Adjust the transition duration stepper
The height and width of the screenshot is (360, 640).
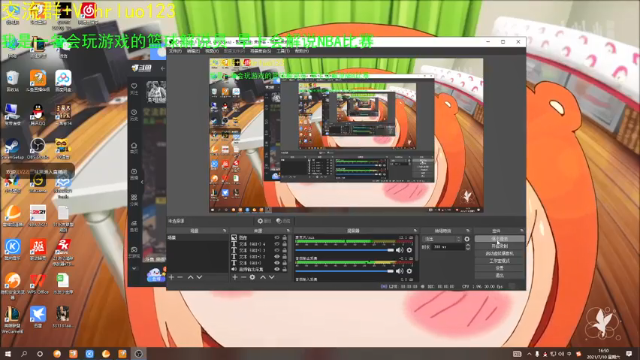point(468,247)
